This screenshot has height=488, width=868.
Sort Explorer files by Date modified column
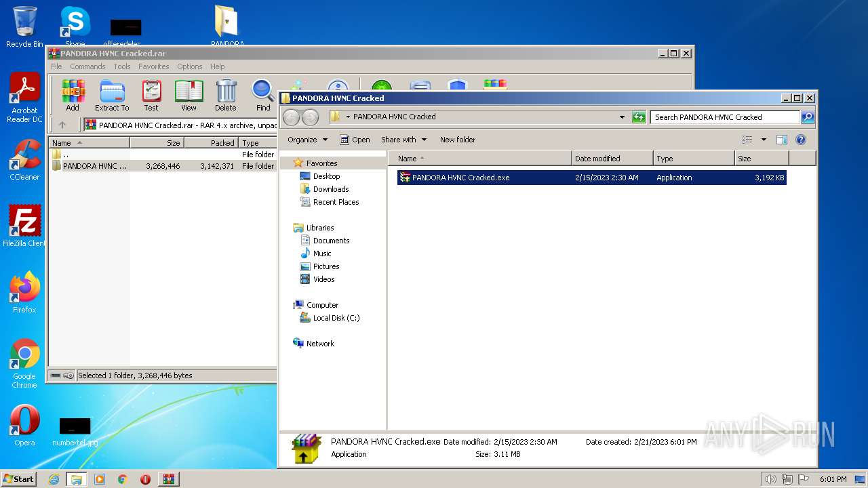pyautogui.click(x=612, y=159)
